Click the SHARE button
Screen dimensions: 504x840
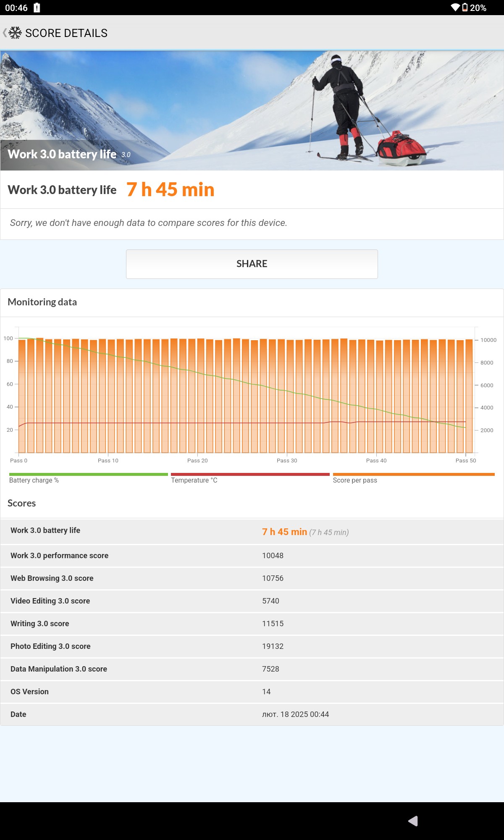tap(252, 264)
